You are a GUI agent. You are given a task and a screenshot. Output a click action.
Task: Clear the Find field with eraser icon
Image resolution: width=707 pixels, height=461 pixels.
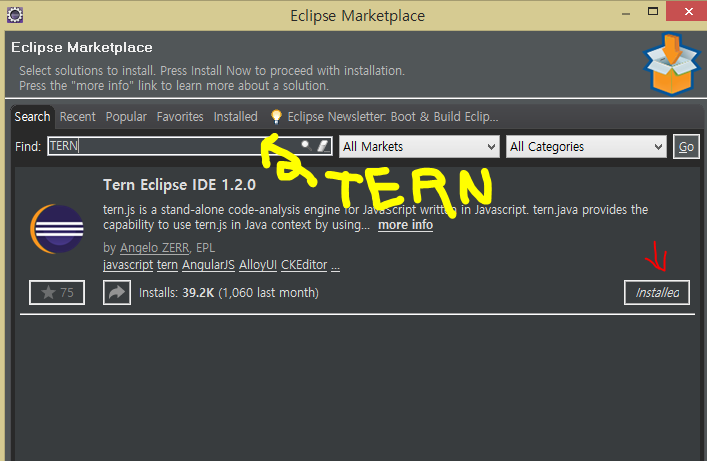point(323,146)
